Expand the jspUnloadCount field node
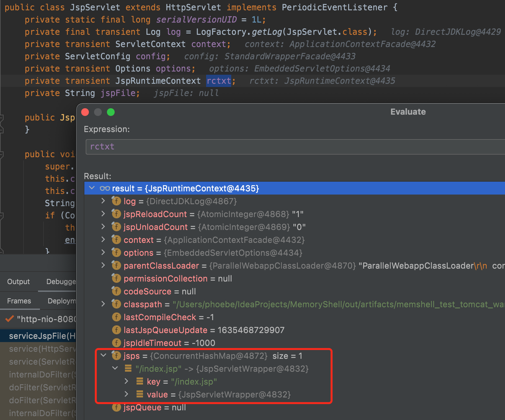This screenshot has width=505, height=420. point(103,226)
